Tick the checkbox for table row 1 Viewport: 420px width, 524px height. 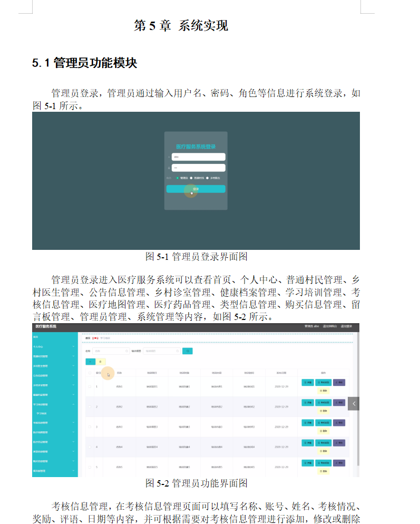tap(90, 386)
